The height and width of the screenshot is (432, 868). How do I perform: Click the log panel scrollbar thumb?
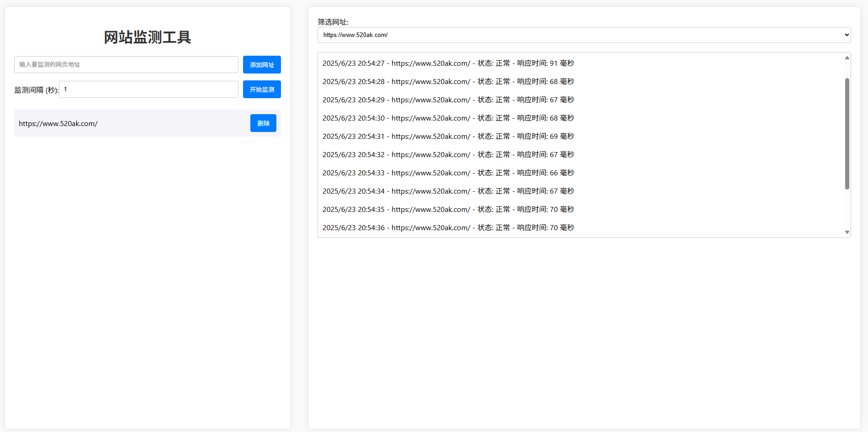click(x=847, y=133)
